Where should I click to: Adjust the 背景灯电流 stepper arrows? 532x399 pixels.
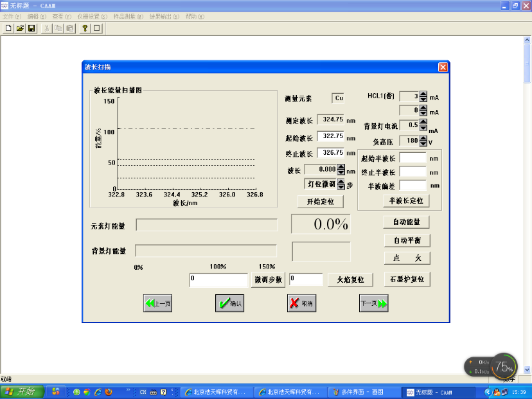423,125
